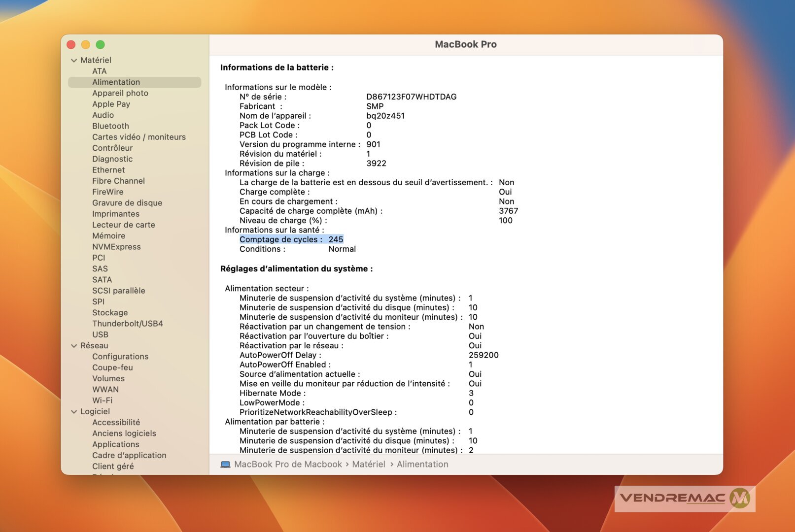Select Thunderbolt/USB4 in sidebar
The width and height of the screenshot is (795, 532).
click(x=127, y=324)
